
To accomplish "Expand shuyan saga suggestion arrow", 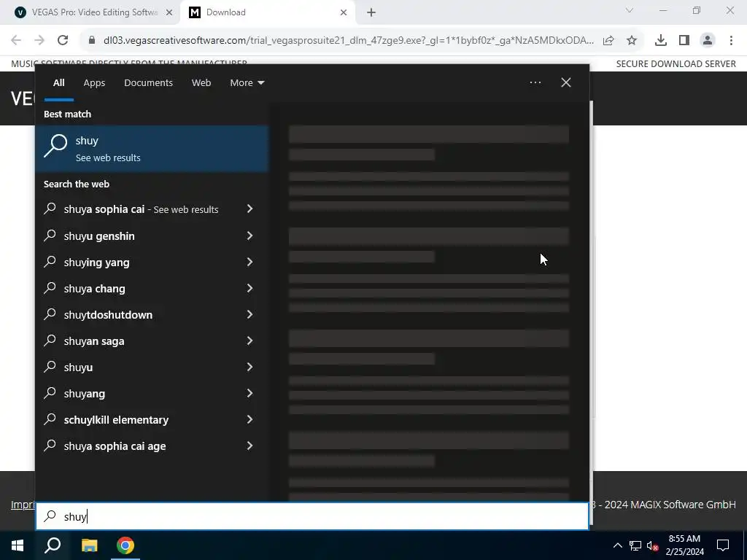I will 249,341.
